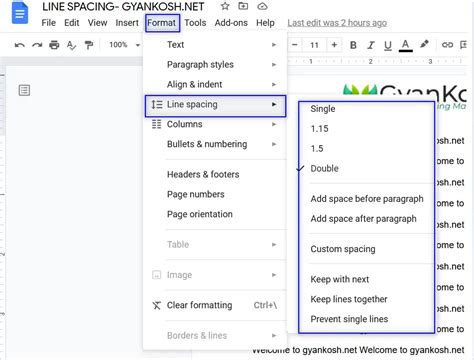Image resolution: width=474 pixels, height=360 pixels.
Task: Toggle Bold formatting
Action: [353, 45]
